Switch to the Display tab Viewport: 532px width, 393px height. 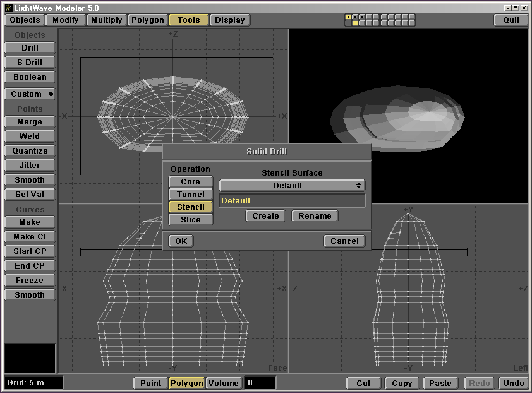tap(229, 20)
